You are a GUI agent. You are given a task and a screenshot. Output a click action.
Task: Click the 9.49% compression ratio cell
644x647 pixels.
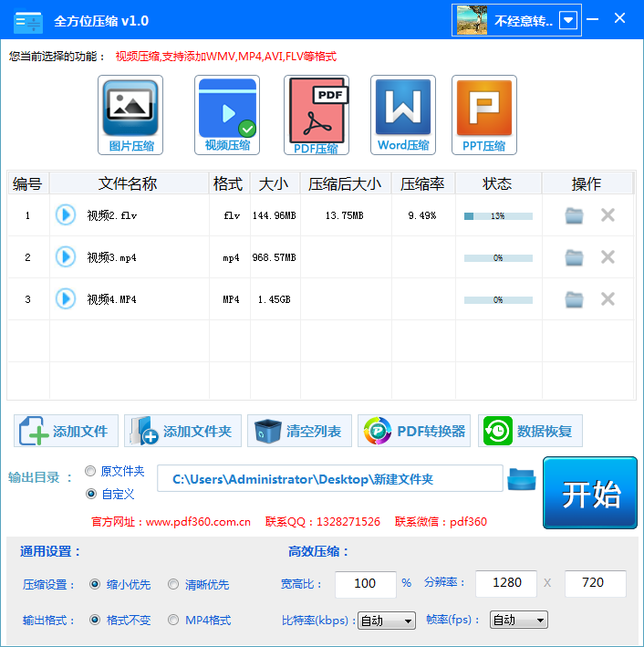click(x=422, y=215)
